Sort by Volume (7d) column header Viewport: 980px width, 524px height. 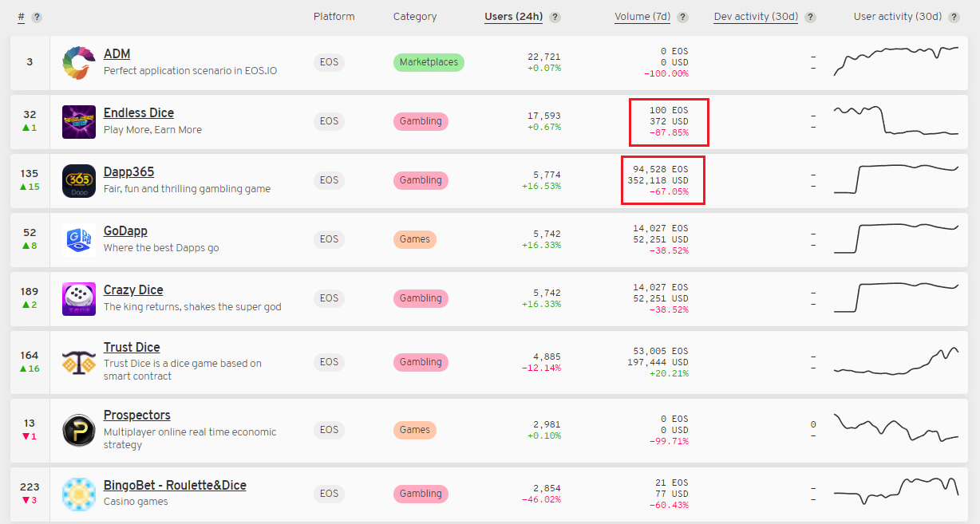[x=643, y=17]
